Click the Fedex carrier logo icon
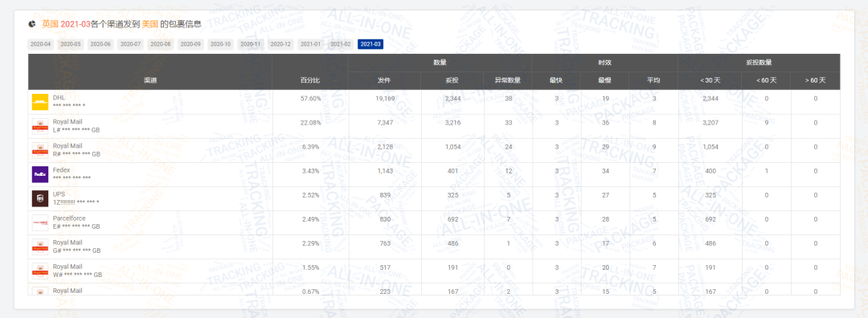 tap(40, 174)
